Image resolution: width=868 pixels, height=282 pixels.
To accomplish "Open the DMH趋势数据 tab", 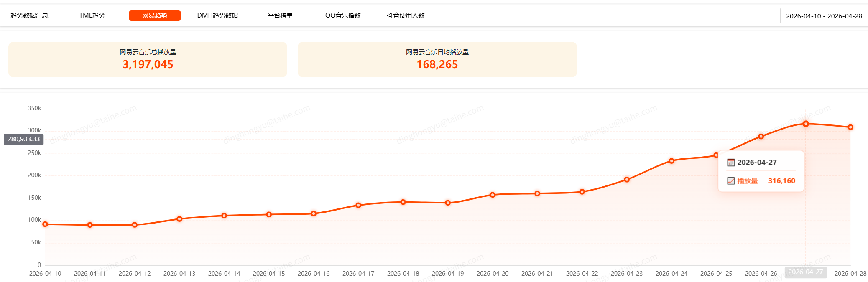I will tap(217, 15).
